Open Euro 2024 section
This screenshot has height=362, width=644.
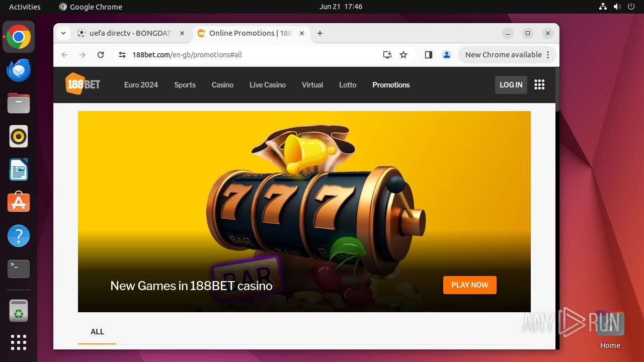pyautogui.click(x=141, y=85)
